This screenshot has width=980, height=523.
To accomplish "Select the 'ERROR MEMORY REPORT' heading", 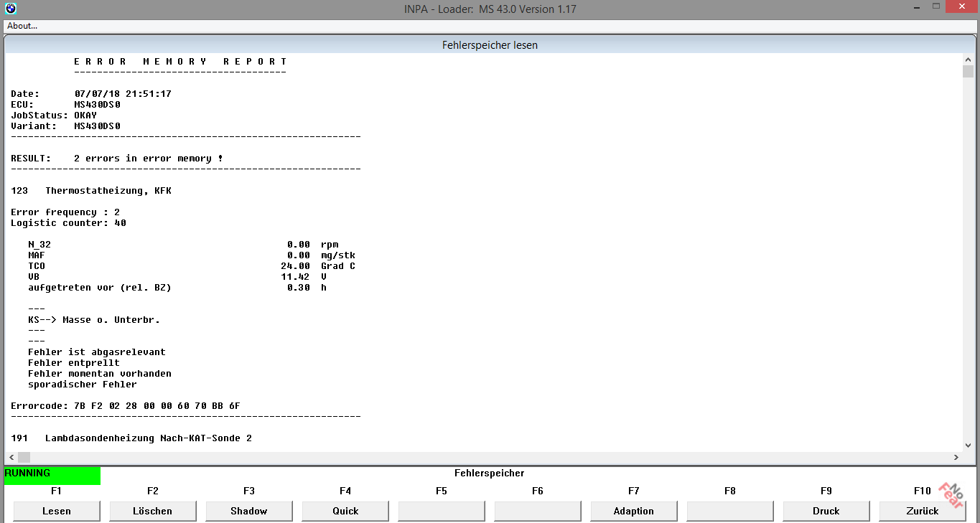I will coord(180,62).
